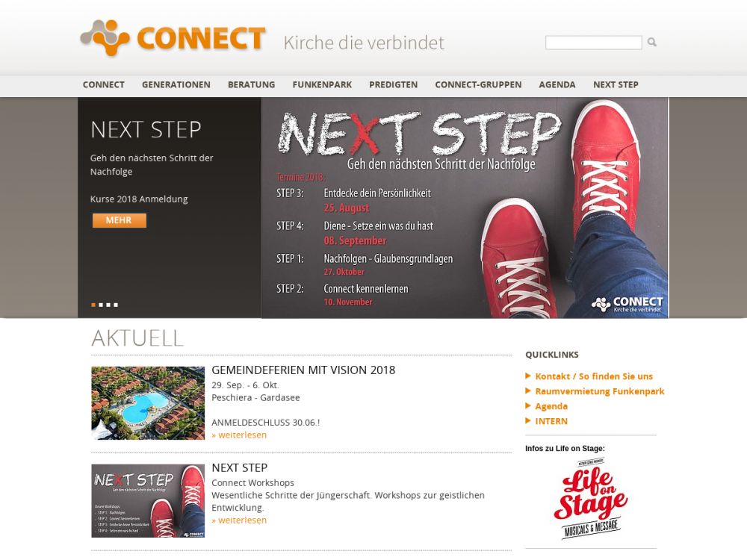747x560 pixels.
Task: Open the Next Step article thumbnail
Action: [148, 501]
